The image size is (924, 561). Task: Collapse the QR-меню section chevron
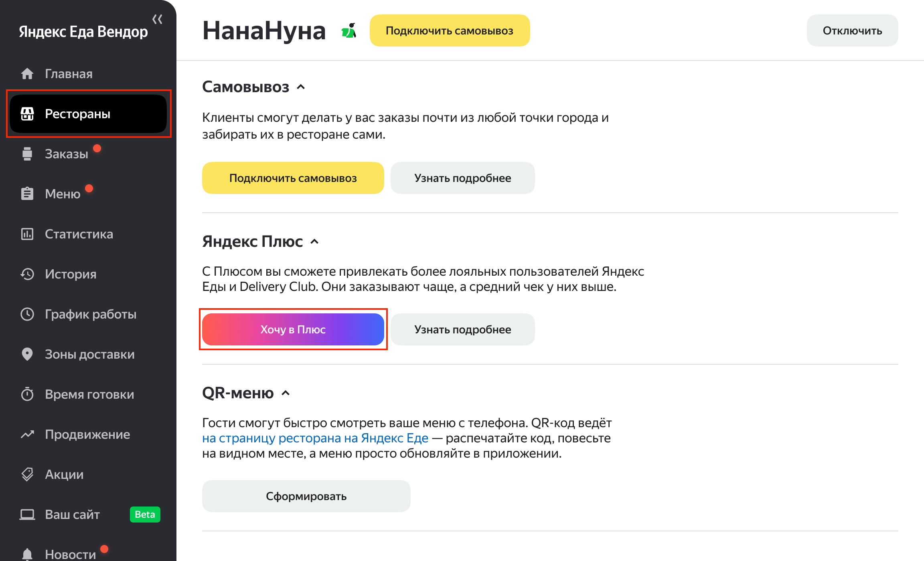pos(286,393)
